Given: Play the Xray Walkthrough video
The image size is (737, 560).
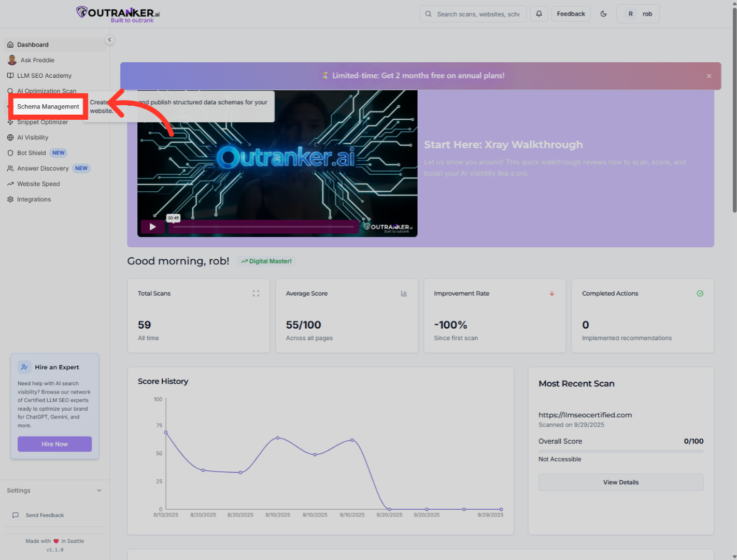Looking at the screenshot, I should 152,227.
